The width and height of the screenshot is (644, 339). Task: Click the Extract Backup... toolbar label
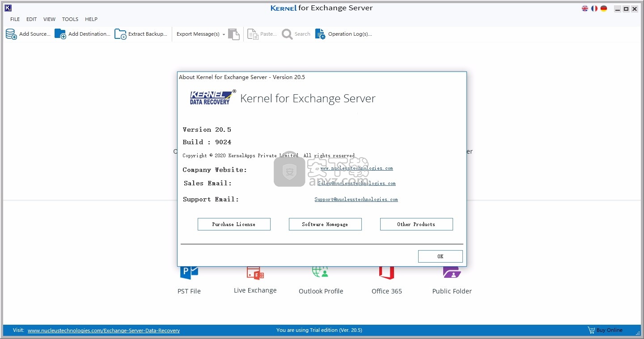[148, 34]
